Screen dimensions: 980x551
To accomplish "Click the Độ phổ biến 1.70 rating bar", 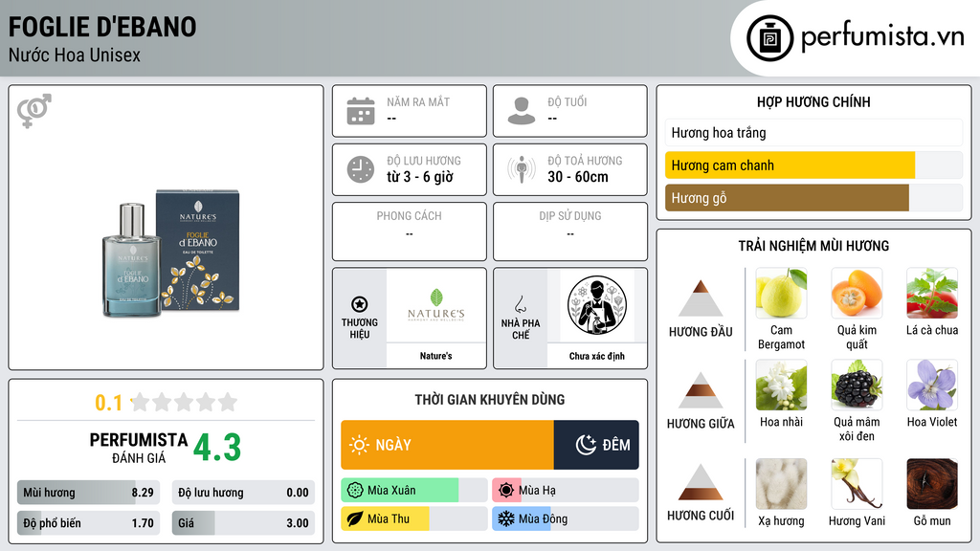I will point(89,523).
